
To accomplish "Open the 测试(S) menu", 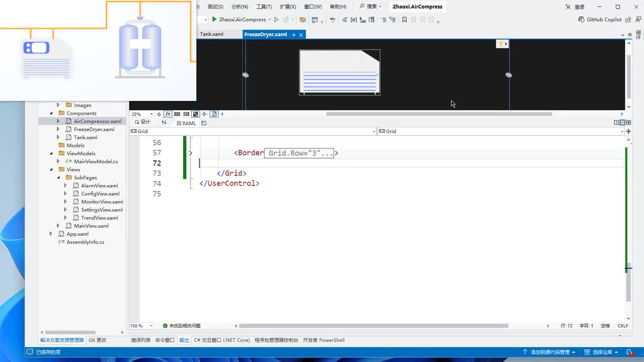I will pyautogui.click(x=215, y=7).
